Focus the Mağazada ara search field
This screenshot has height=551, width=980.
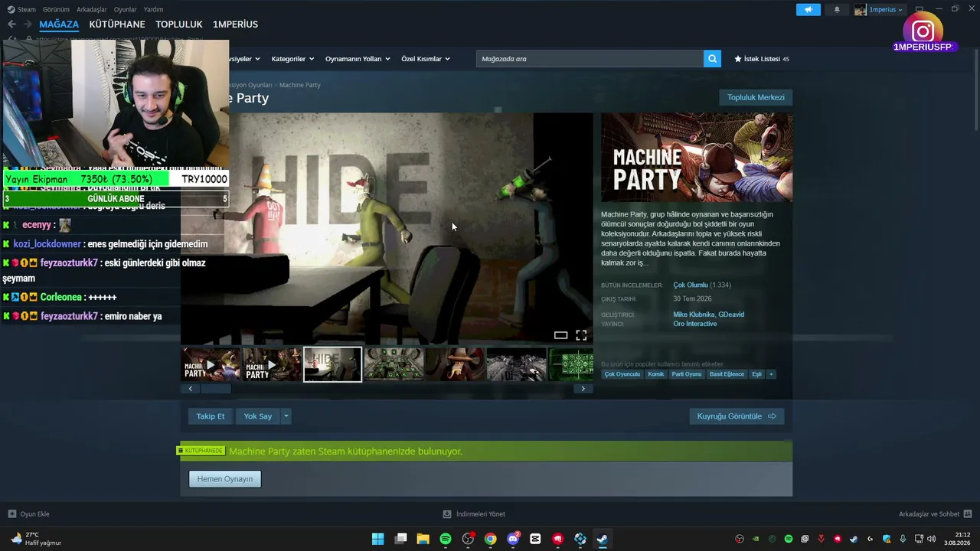[x=590, y=59]
